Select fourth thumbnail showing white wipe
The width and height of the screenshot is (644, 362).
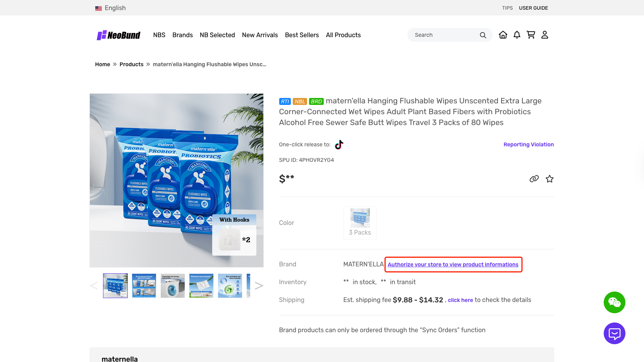tap(201, 286)
